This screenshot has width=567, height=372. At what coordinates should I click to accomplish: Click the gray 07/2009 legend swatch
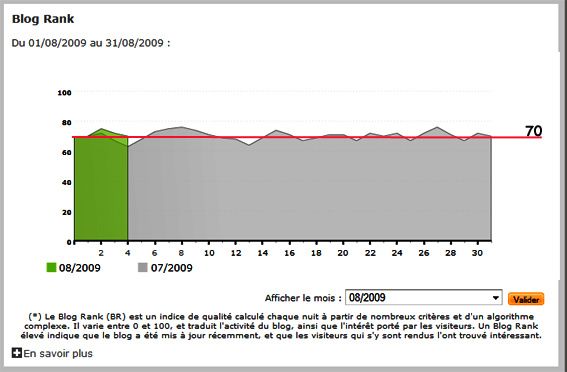pyautogui.click(x=143, y=268)
